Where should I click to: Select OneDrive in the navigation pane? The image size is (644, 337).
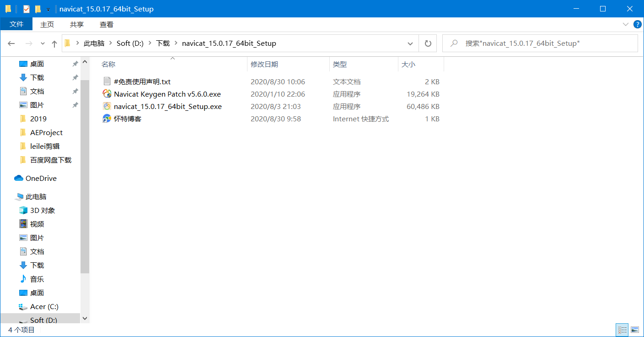pyautogui.click(x=41, y=178)
